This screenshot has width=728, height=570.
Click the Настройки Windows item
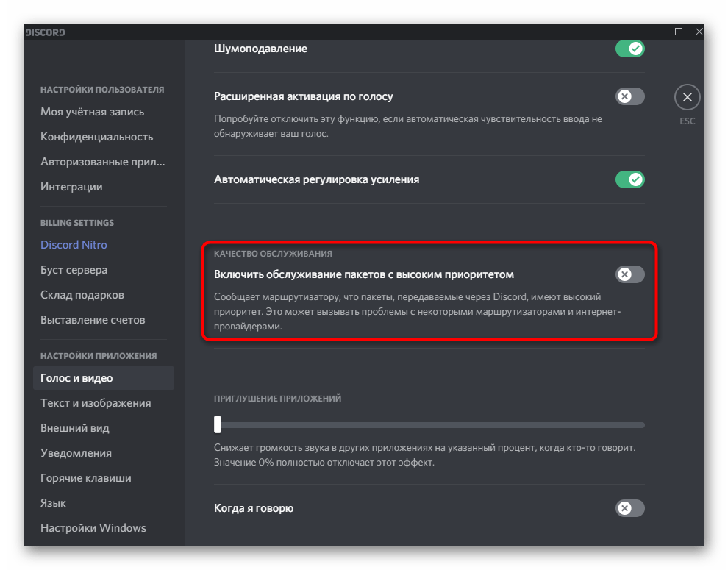[x=93, y=528]
